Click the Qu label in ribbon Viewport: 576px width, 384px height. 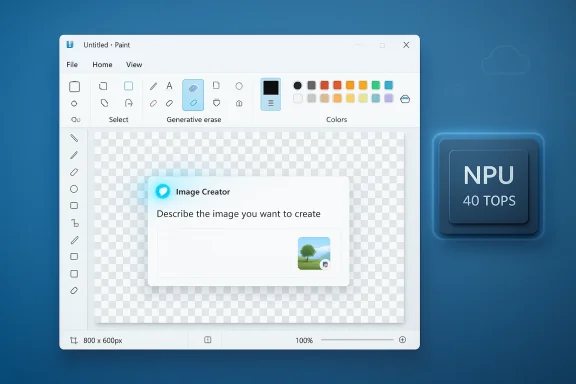click(x=76, y=120)
